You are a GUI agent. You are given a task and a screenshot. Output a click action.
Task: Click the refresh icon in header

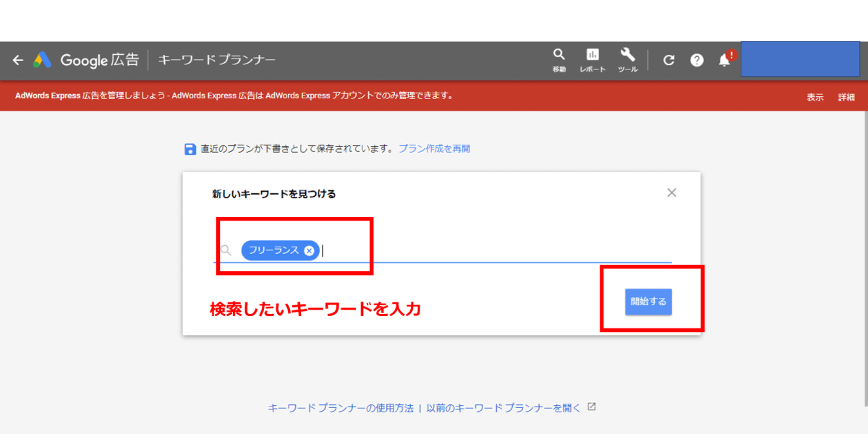[669, 61]
